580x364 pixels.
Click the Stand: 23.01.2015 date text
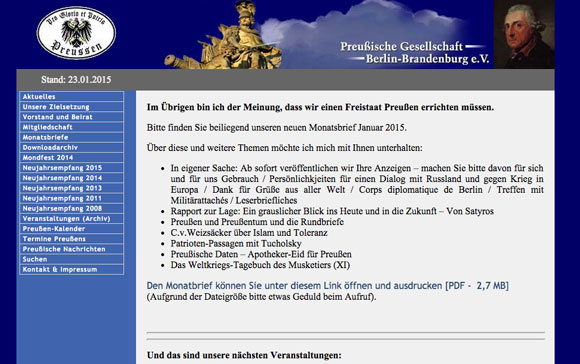[x=76, y=80]
